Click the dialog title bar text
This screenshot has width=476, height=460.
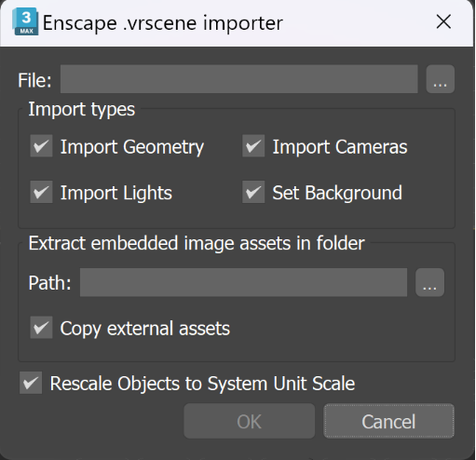[x=163, y=23]
